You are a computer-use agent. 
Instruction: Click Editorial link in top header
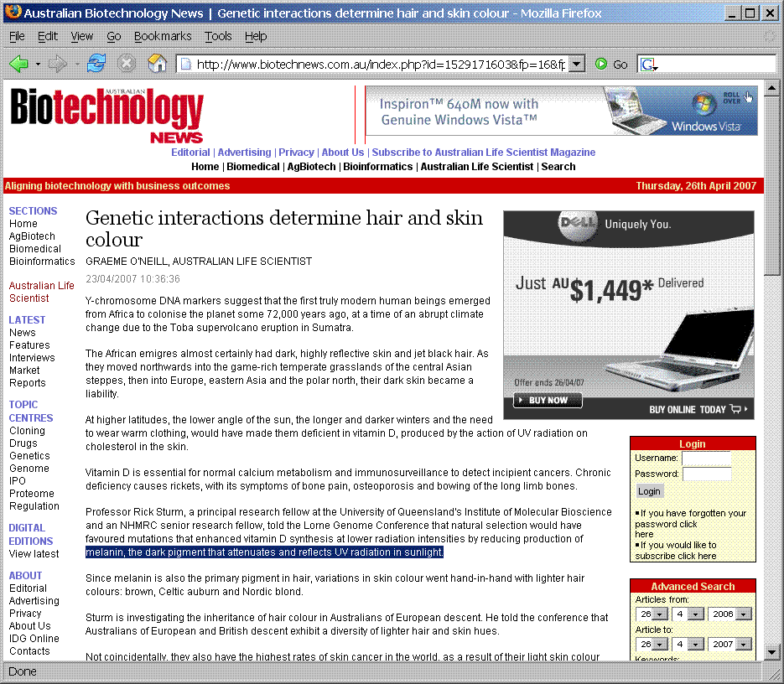coord(190,153)
